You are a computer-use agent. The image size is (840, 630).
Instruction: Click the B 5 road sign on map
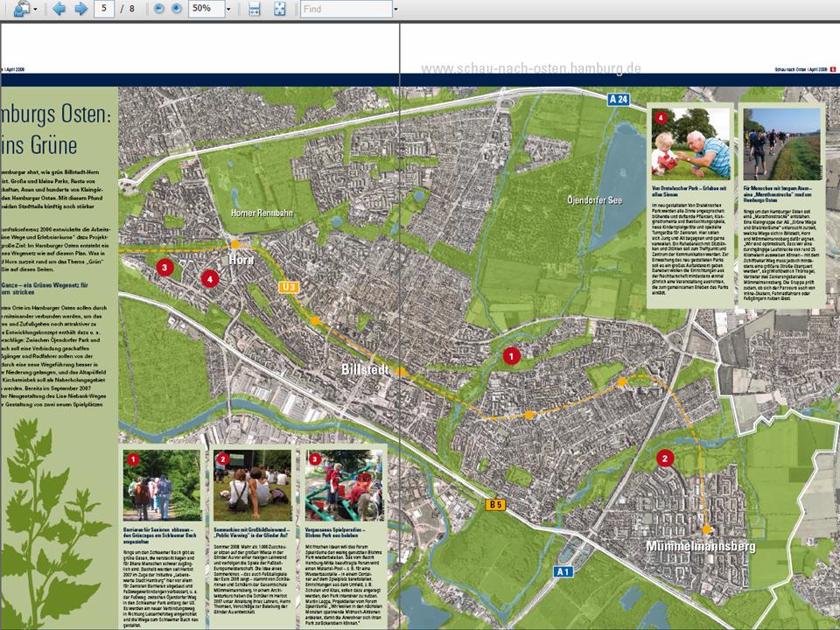[496, 504]
